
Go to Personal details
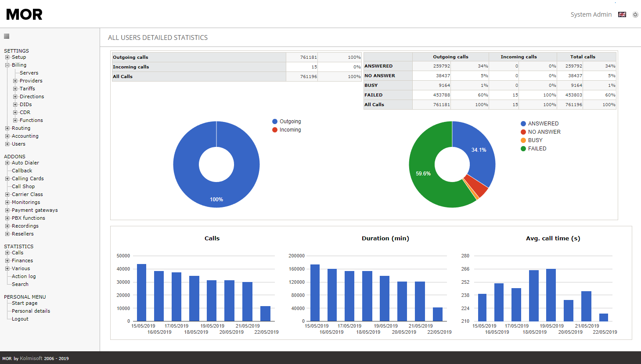coord(31,311)
